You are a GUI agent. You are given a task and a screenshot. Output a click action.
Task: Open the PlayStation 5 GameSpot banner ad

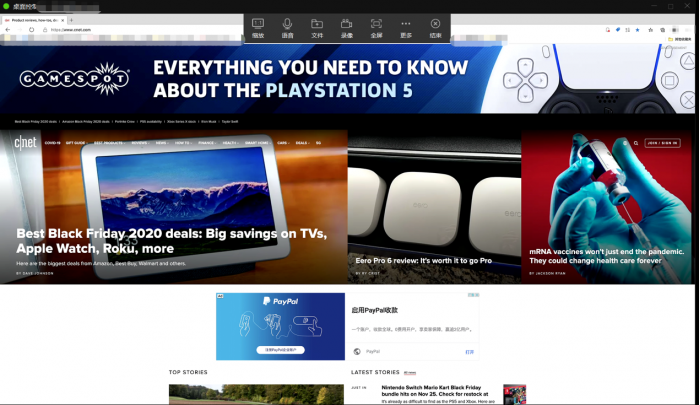click(347, 79)
